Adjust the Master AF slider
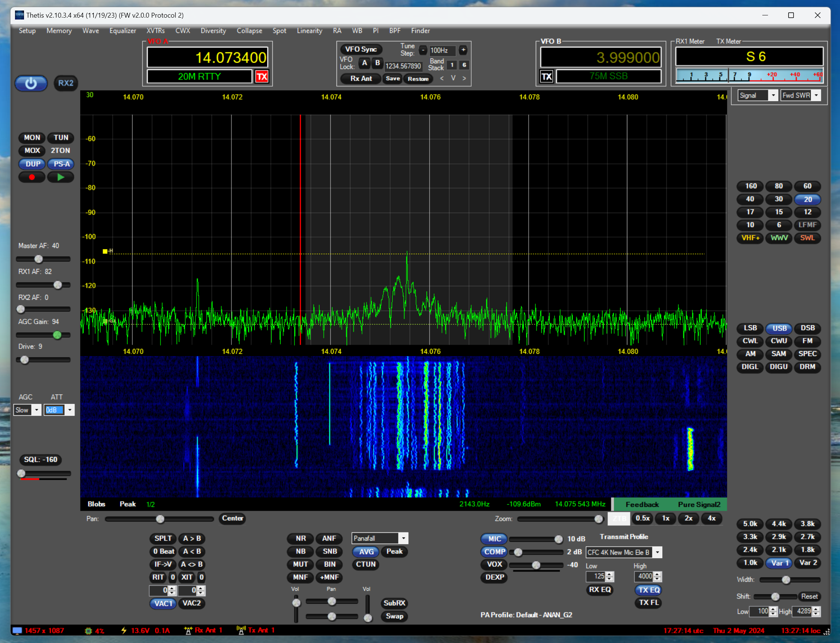Screen dimensions: 840x643 click(x=39, y=259)
